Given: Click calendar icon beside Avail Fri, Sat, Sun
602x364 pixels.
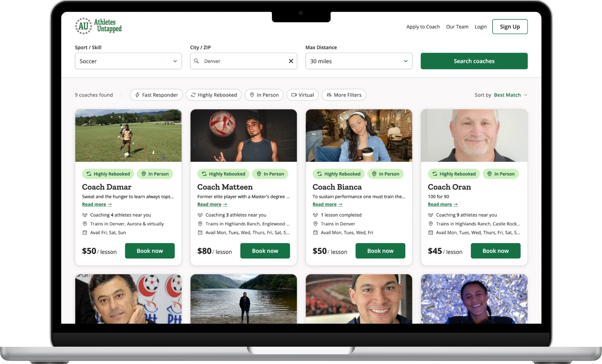Looking at the screenshot, I should pyautogui.click(x=85, y=232).
